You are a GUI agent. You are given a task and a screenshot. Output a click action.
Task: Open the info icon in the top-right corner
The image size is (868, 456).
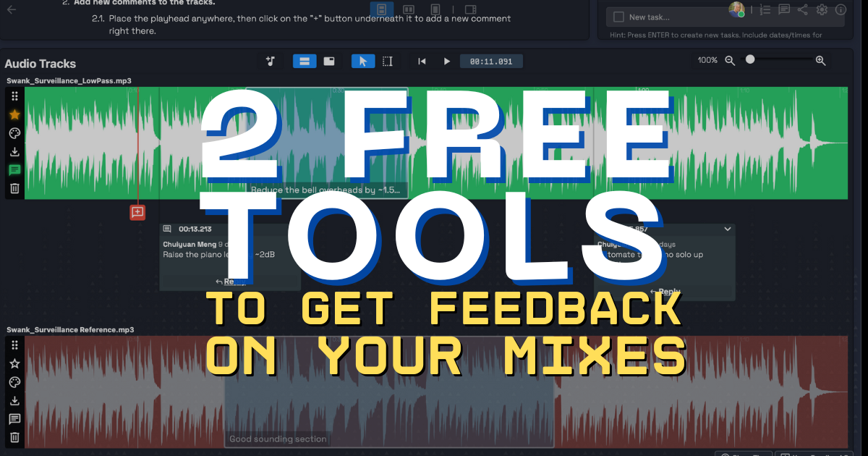(x=841, y=10)
